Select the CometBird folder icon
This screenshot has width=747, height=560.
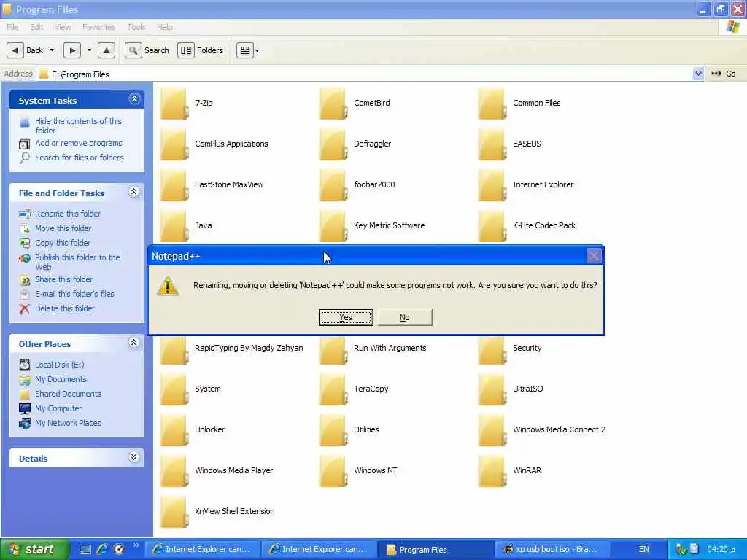click(x=333, y=104)
